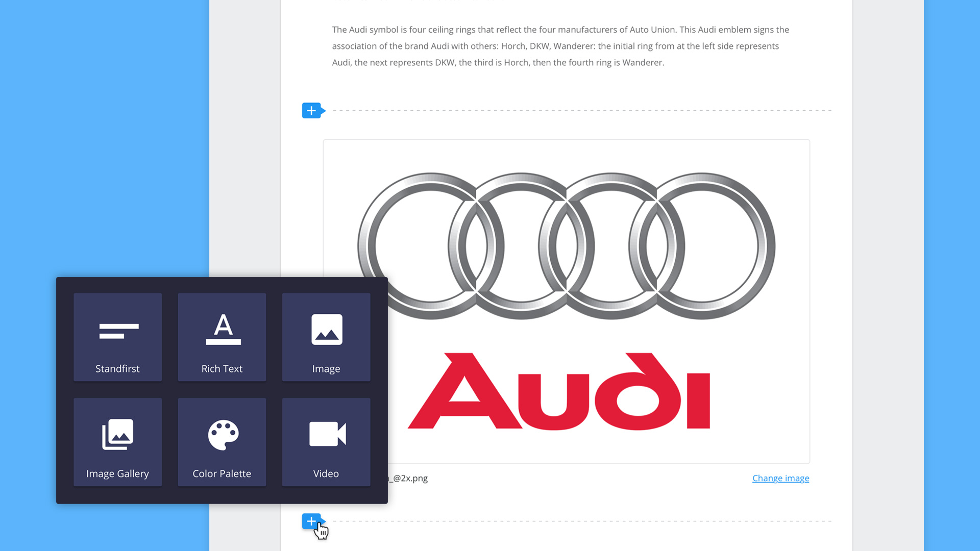Image resolution: width=980 pixels, height=551 pixels.
Task: Click the image filename ending in @2x.png
Action: pyautogui.click(x=408, y=478)
